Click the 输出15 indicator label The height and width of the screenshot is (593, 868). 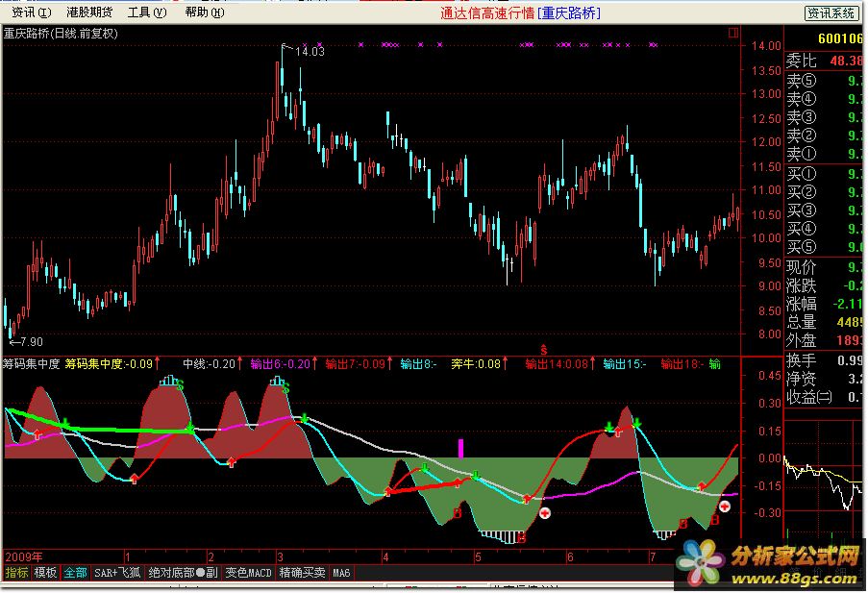pos(624,364)
